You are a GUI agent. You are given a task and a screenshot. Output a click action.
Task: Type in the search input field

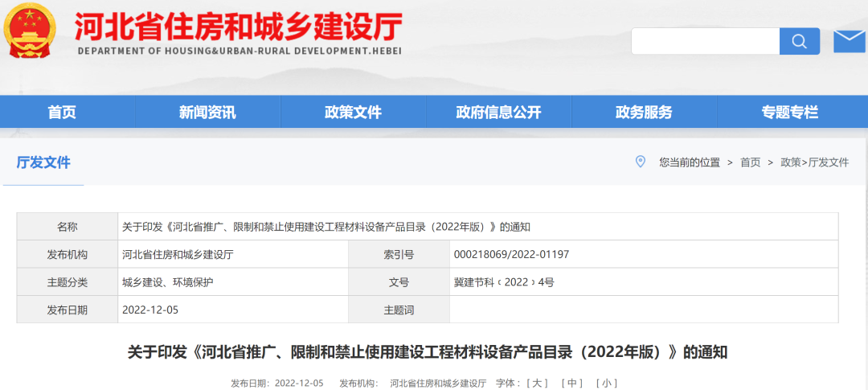(705, 41)
